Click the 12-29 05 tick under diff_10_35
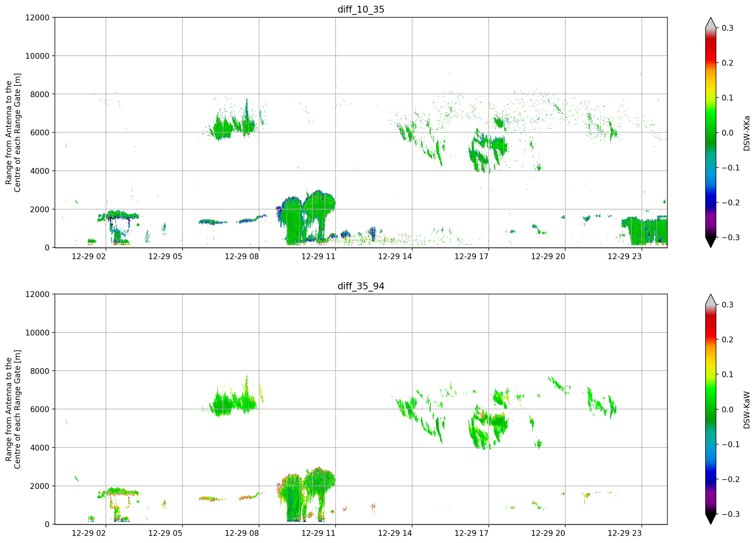756x543 pixels. pos(165,256)
